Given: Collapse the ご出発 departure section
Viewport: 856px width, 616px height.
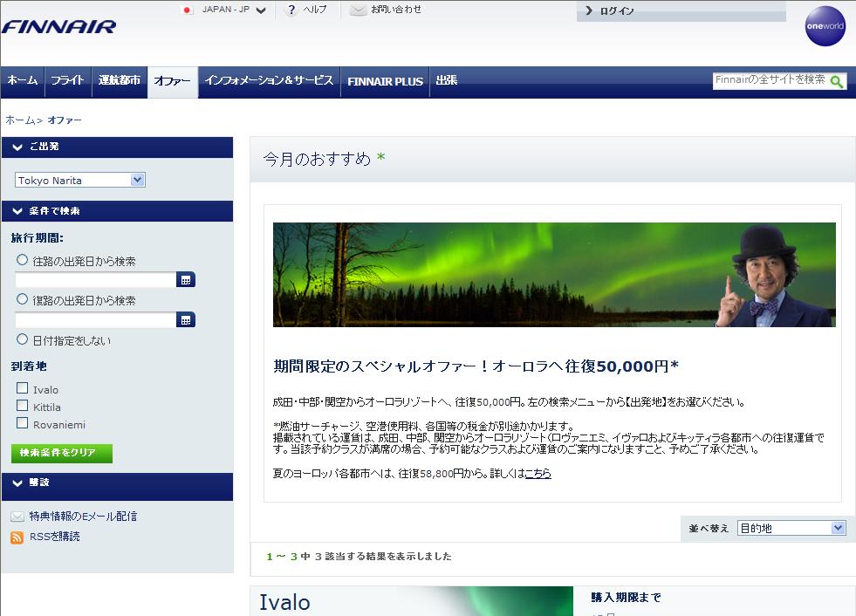Looking at the screenshot, I should tap(117, 147).
